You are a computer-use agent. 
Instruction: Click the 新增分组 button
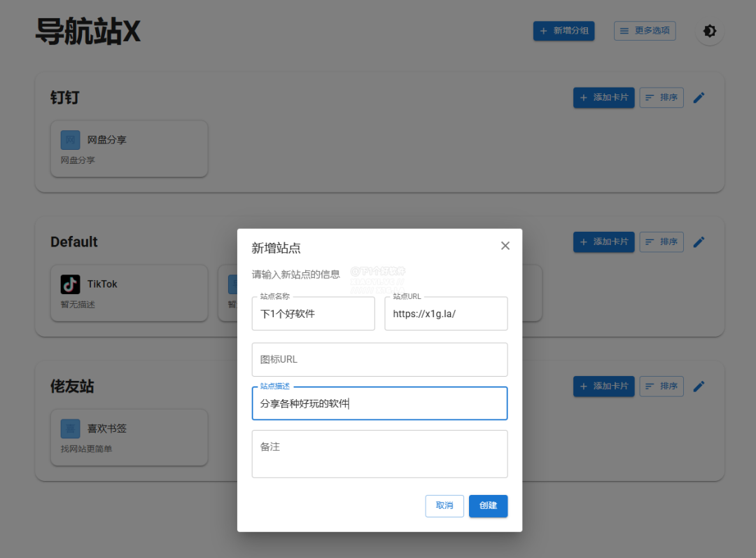[x=563, y=31]
